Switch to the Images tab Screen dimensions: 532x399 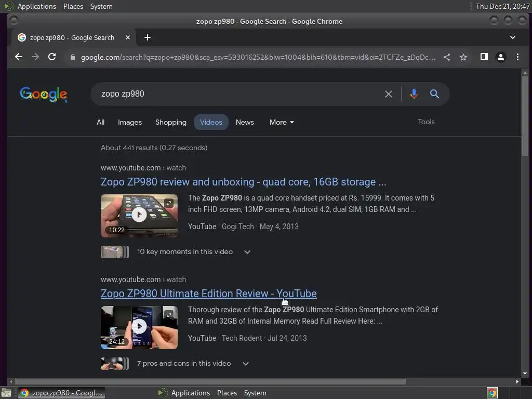pos(129,122)
